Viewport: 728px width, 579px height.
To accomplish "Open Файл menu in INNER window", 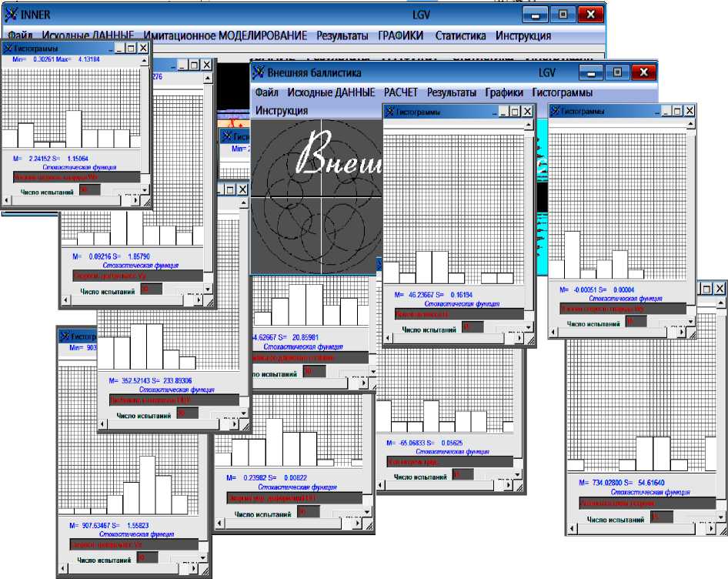I will pyautogui.click(x=20, y=35).
